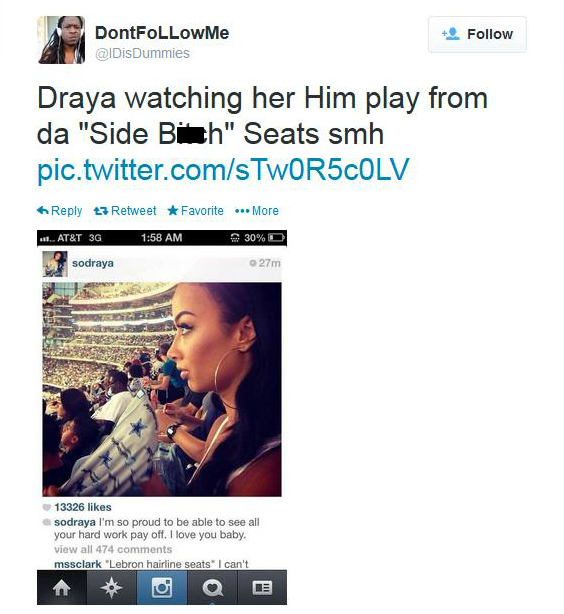This screenshot has height=614, width=564.
Task: Tap the Instagram home tab icon
Action: (x=62, y=587)
